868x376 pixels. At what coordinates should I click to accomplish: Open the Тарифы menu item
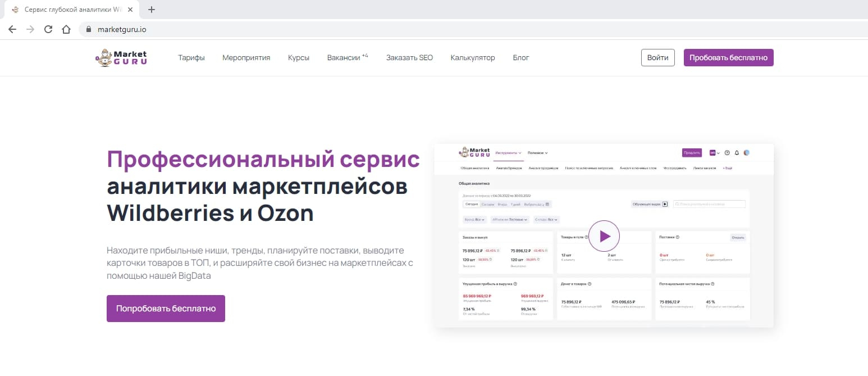tap(191, 58)
